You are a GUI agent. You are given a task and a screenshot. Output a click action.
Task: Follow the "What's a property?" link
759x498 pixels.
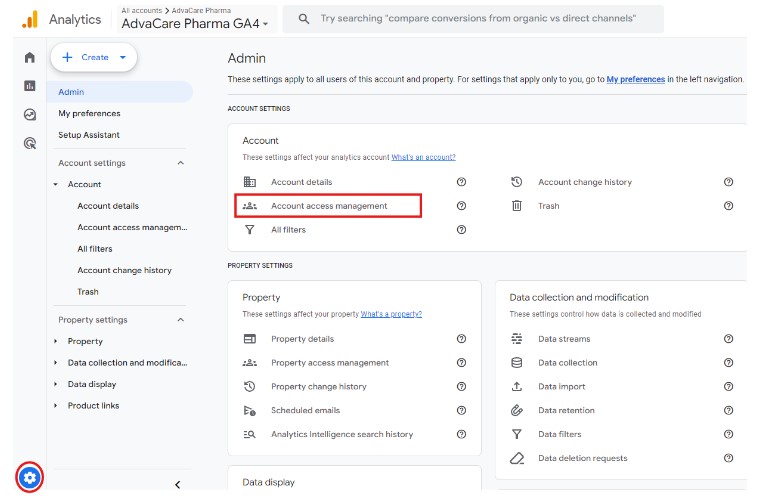click(x=391, y=314)
